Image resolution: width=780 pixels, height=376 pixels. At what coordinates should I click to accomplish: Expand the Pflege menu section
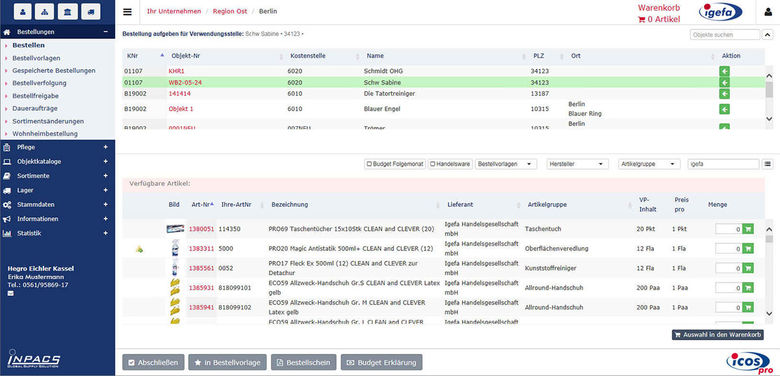click(105, 147)
